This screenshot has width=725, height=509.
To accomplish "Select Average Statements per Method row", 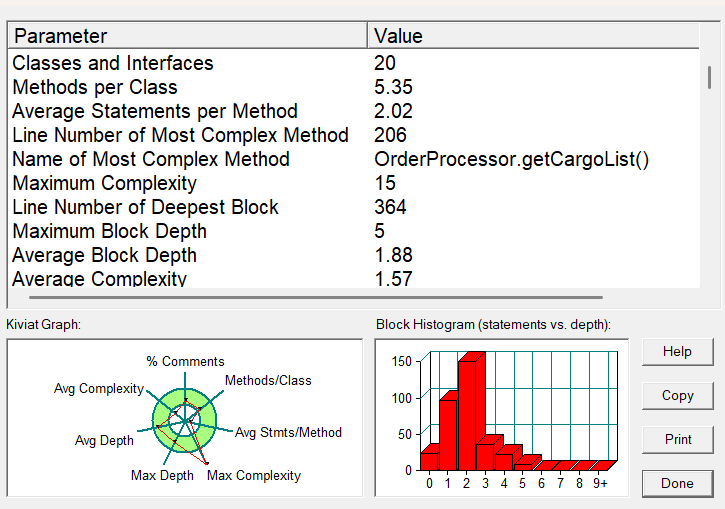I will [x=354, y=111].
